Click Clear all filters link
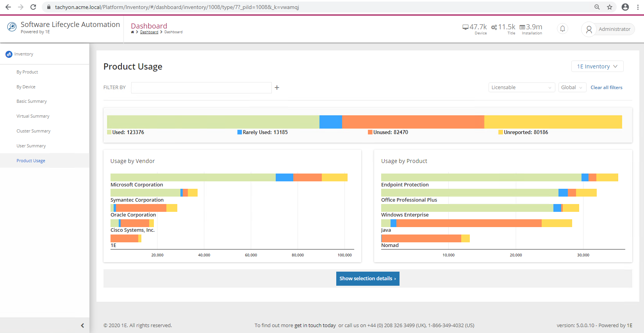The height and width of the screenshot is (333, 644). coord(606,88)
